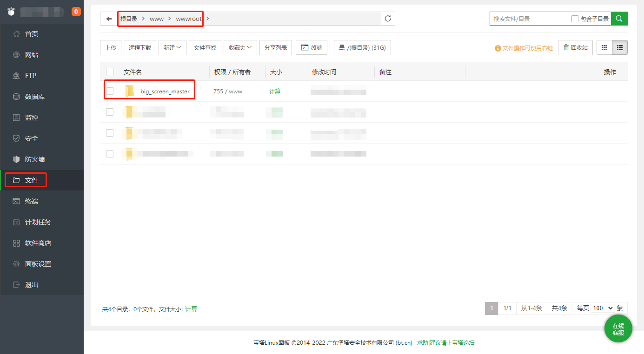Sort by 文件名 column header
Viewport: 644px width, 354px height.
pyautogui.click(x=133, y=72)
